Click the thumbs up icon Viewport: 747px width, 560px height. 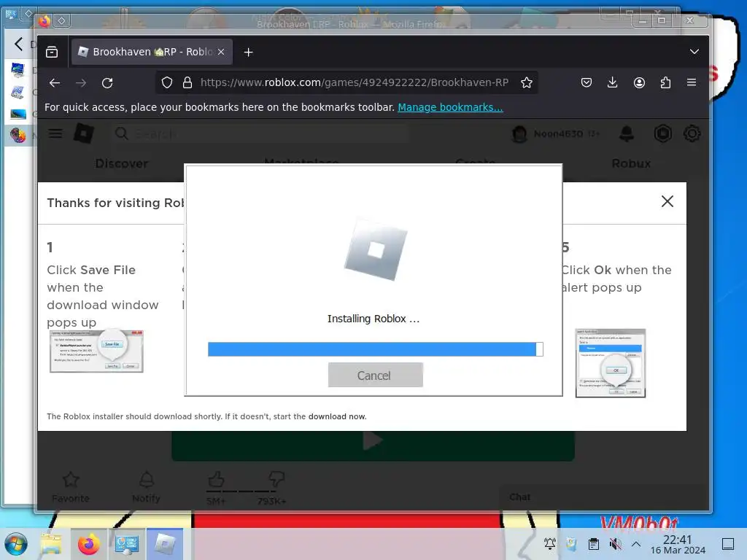pyautogui.click(x=216, y=478)
